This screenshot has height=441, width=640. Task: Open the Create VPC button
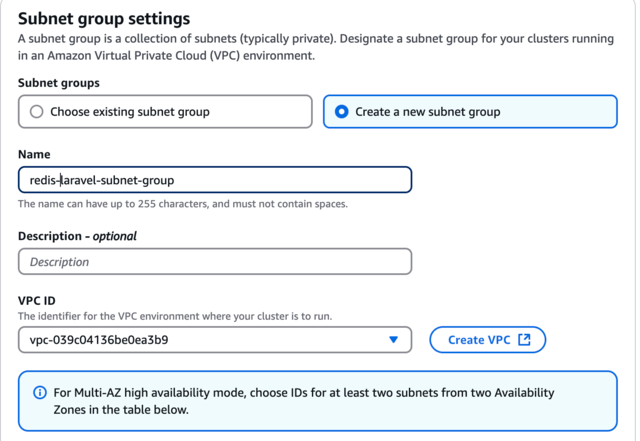pyautogui.click(x=487, y=340)
